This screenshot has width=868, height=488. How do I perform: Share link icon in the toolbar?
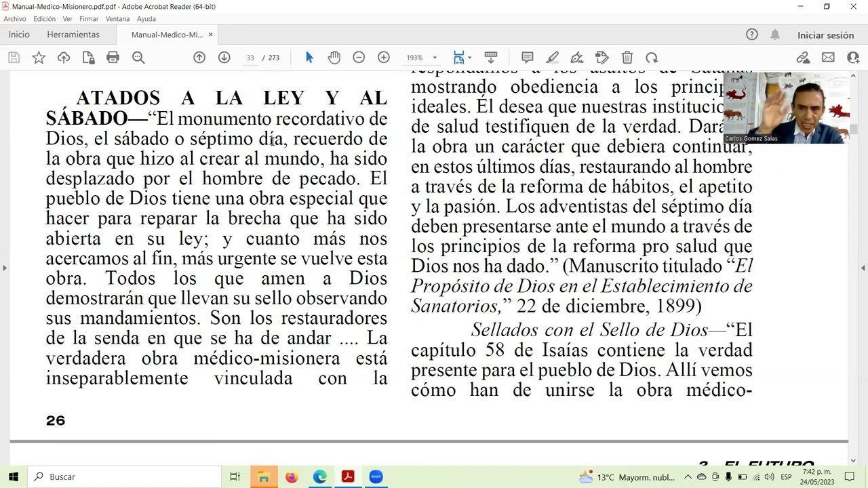coord(803,58)
